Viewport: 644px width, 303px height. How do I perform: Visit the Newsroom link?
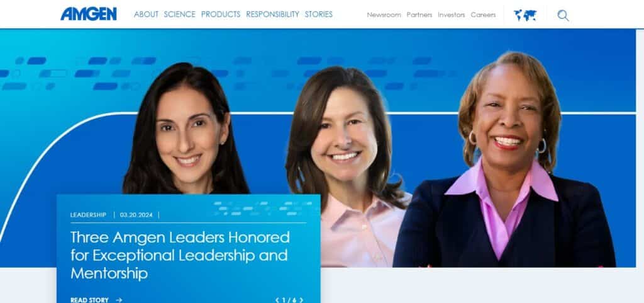pyautogui.click(x=384, y=14)
